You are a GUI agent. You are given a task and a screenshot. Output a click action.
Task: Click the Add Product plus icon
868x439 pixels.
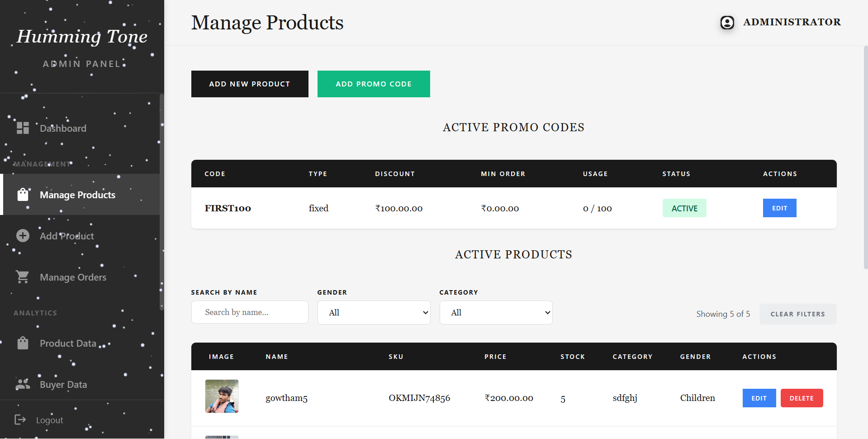coord(23,236)
